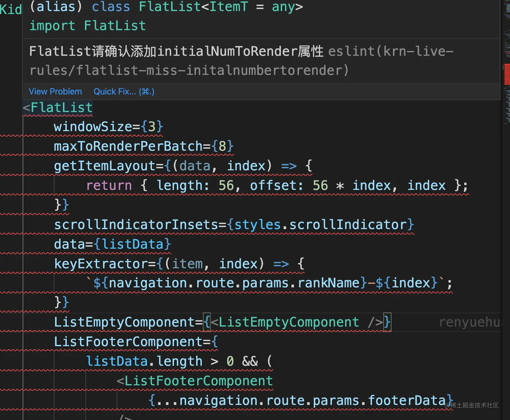Click {...navigation.route.params.footerData} spread

point(301,400)
